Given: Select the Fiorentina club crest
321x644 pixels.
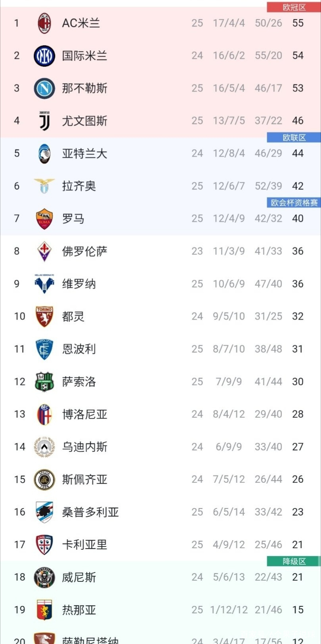Looking at the screenshot, I should (x=44, y=251).
